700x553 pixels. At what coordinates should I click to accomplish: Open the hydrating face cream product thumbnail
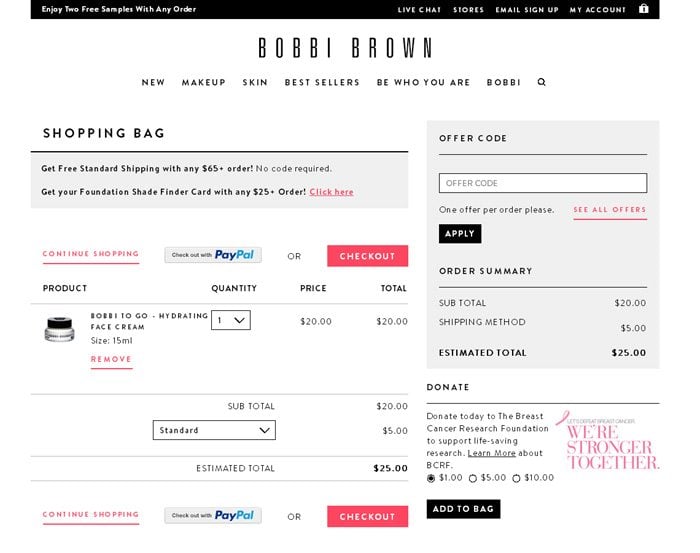pyautogui.click(x=60, y=329)
